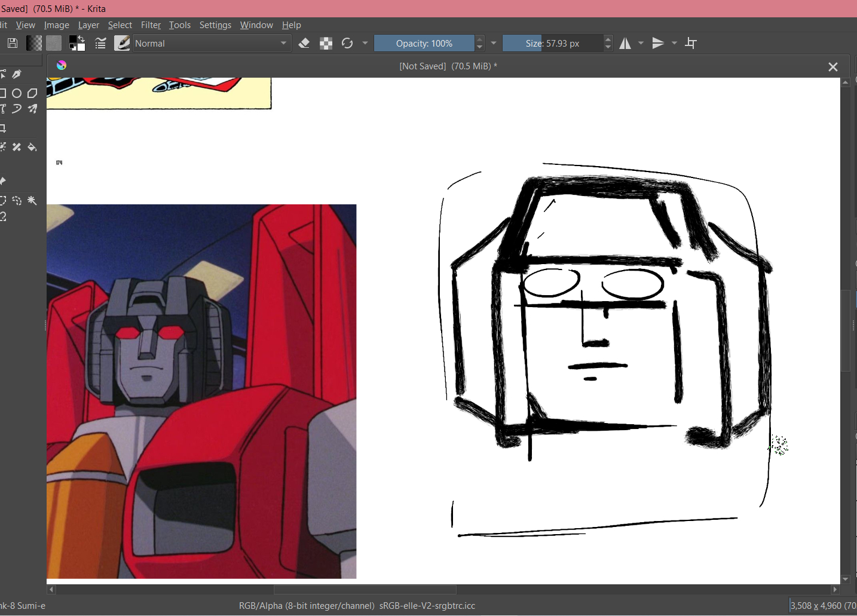Open the Filter menu

151,25
